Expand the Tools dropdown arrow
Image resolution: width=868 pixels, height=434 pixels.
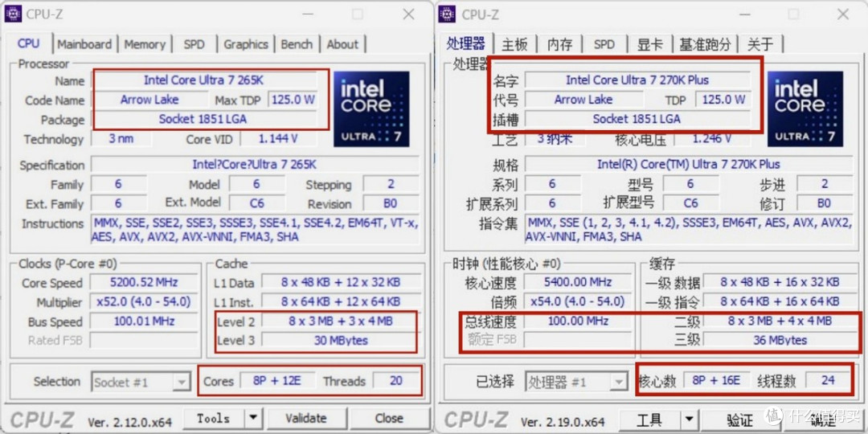pos(253,419)
